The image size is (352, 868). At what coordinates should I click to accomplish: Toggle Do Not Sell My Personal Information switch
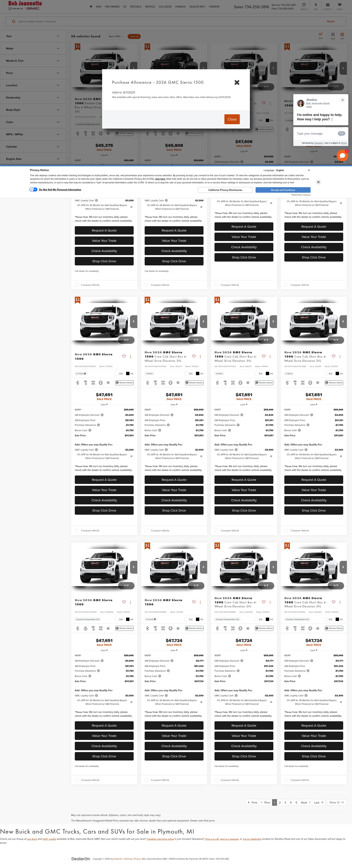click(x=33, y=189)
